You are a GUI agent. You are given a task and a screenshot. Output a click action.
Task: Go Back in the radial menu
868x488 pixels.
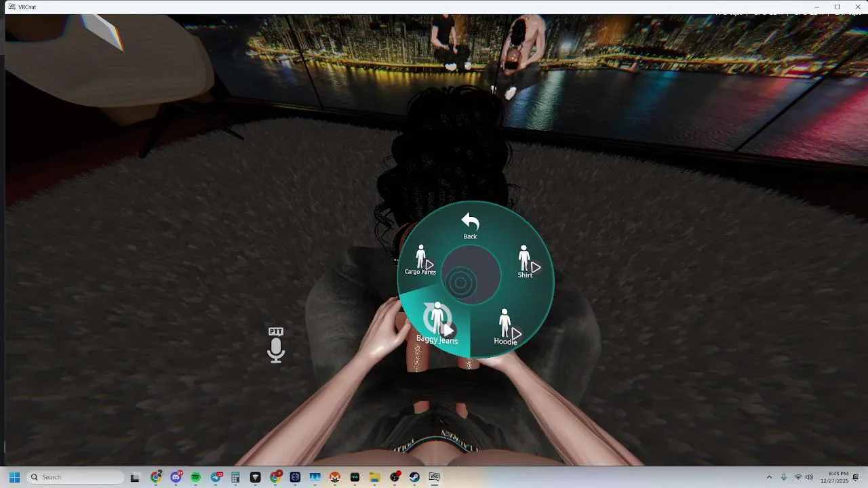[470, 226]
